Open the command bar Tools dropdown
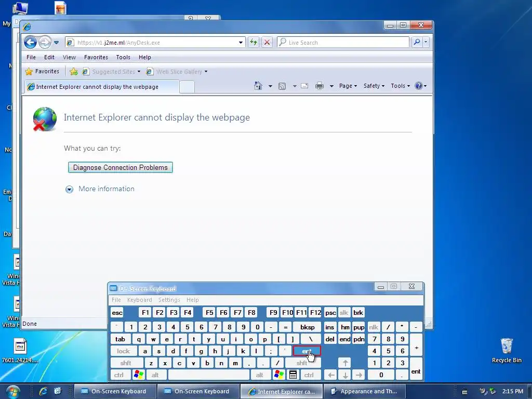Screen dimensions: 532x399 pos(401,86)
